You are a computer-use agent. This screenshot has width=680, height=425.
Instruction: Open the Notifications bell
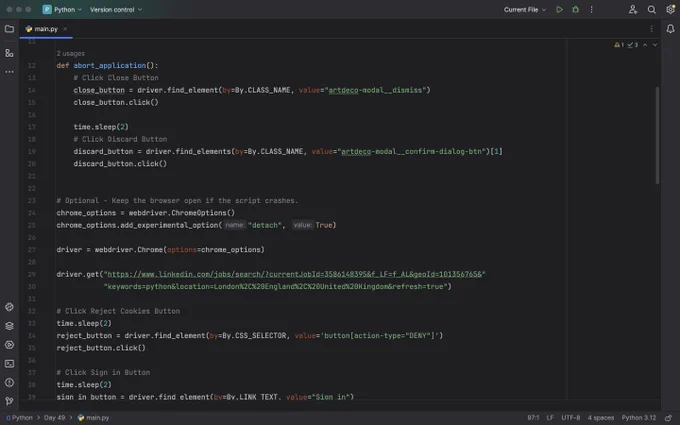[x=670, y=29]
